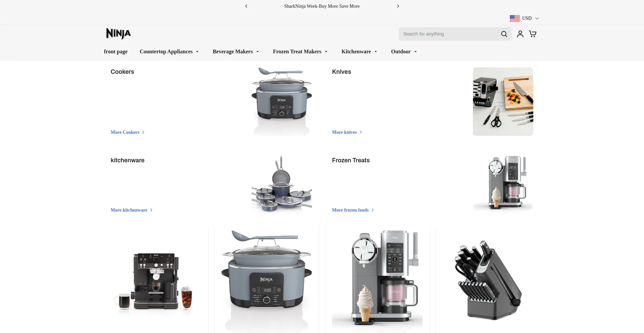Open the knife block product image
Image resolution: width=644 pixels, height=333 pixels.
488,280
